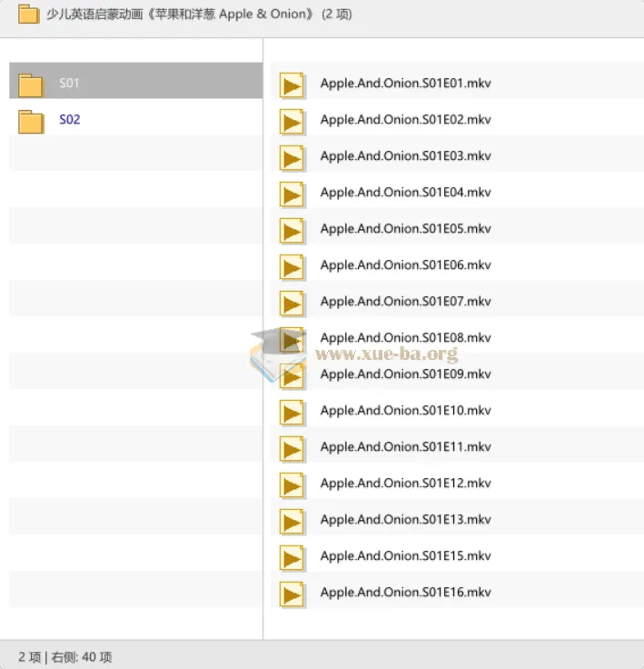Image resolution: width=644 pixels, height=669 pixels.
Task: Select the S01 folder label
Action: [69, 83]
